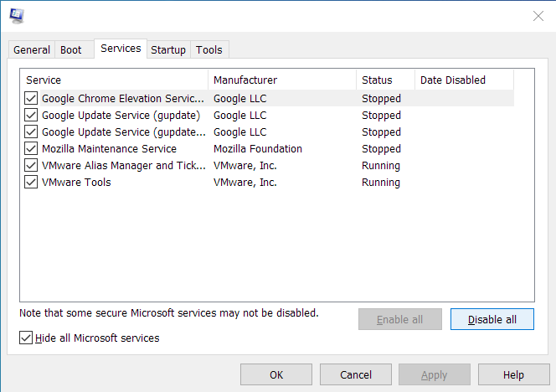Switch to the General tab

[x=32, y=49]
